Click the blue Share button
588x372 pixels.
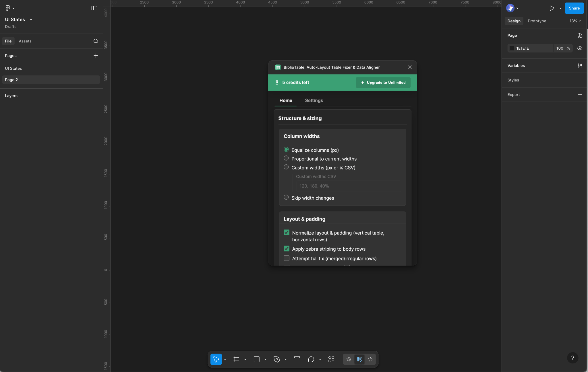(x=574, y=8)
